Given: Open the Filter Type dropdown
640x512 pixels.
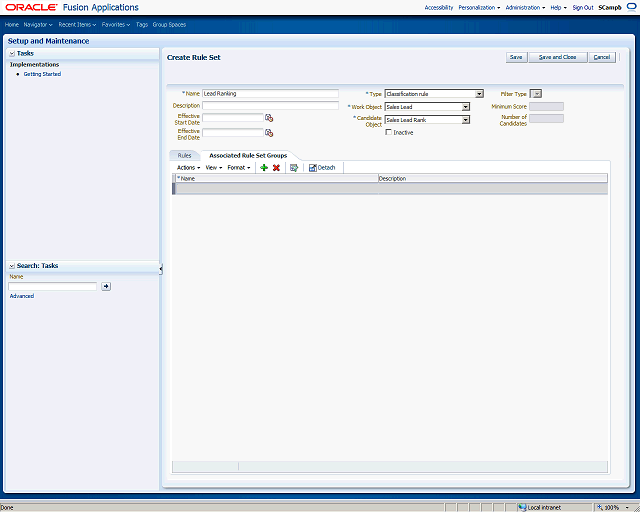Looking at the screenshot, I should (536, 94).
